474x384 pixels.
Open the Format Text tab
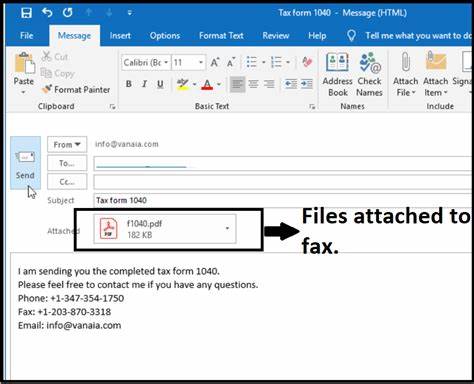(x=221, y=36)
